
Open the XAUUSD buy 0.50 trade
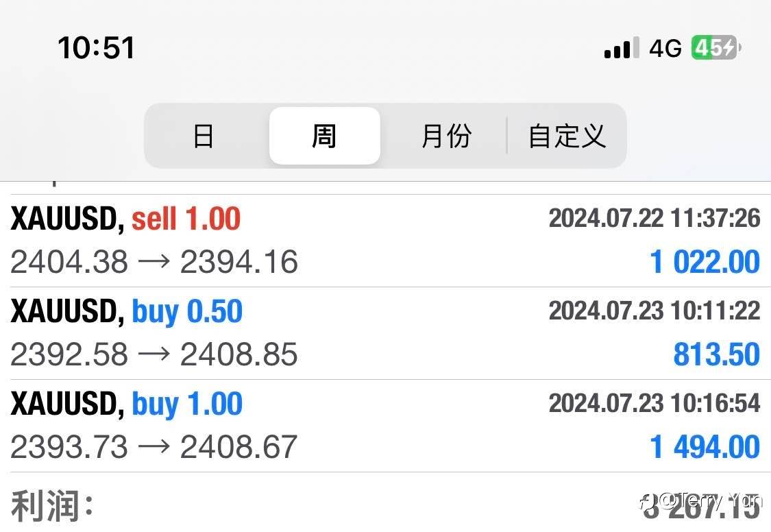point(127,312)
